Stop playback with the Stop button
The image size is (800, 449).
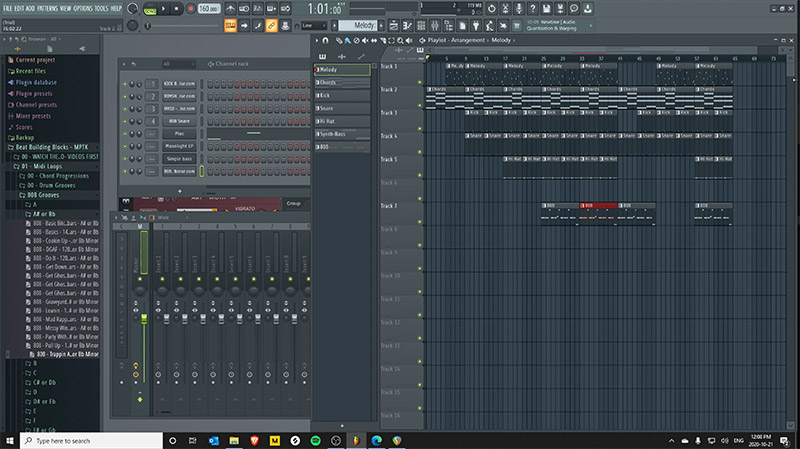(x=177, y=9)
